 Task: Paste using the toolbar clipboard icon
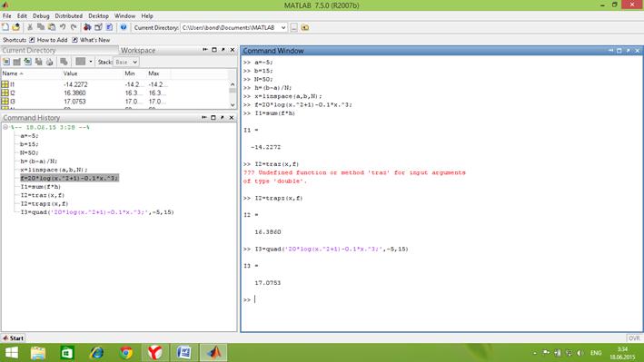(x=52, y=27)
